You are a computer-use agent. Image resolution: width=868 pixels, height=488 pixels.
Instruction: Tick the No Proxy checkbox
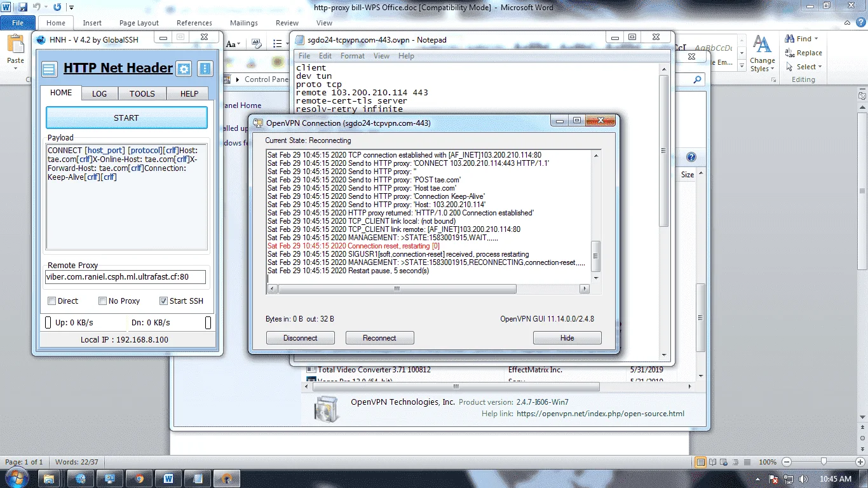coord(103,301)
